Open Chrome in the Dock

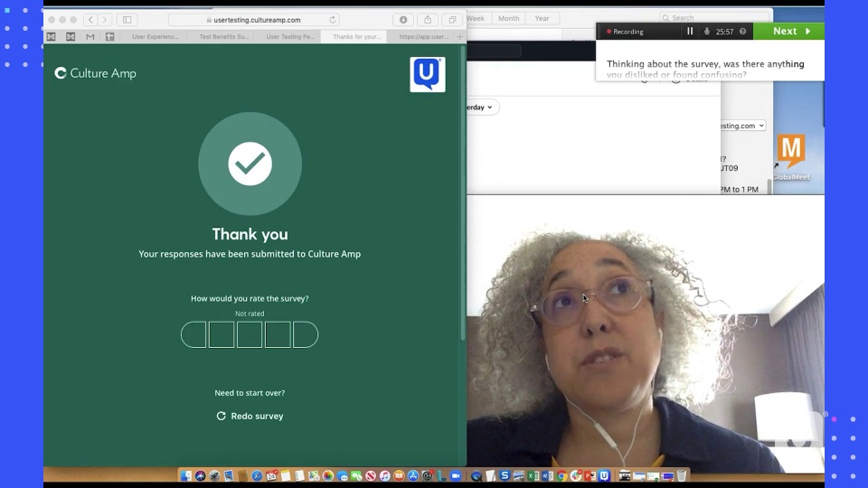coord(561,476)
